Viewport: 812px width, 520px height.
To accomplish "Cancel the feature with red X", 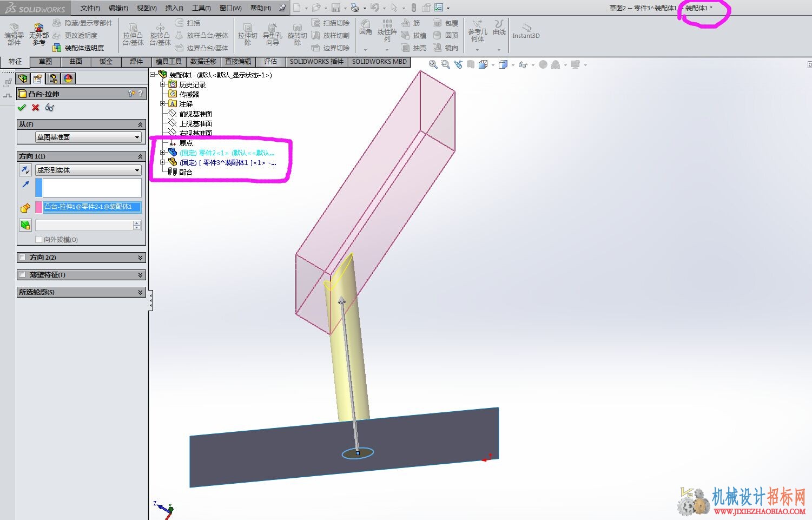I will pyautogui.click(x=36, y=107).
